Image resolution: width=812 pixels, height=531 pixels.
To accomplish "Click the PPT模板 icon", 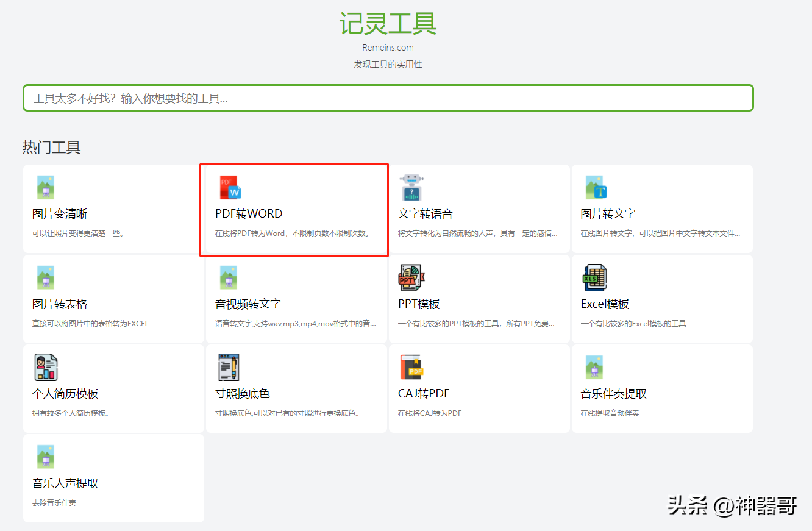I will pos(410,277).
